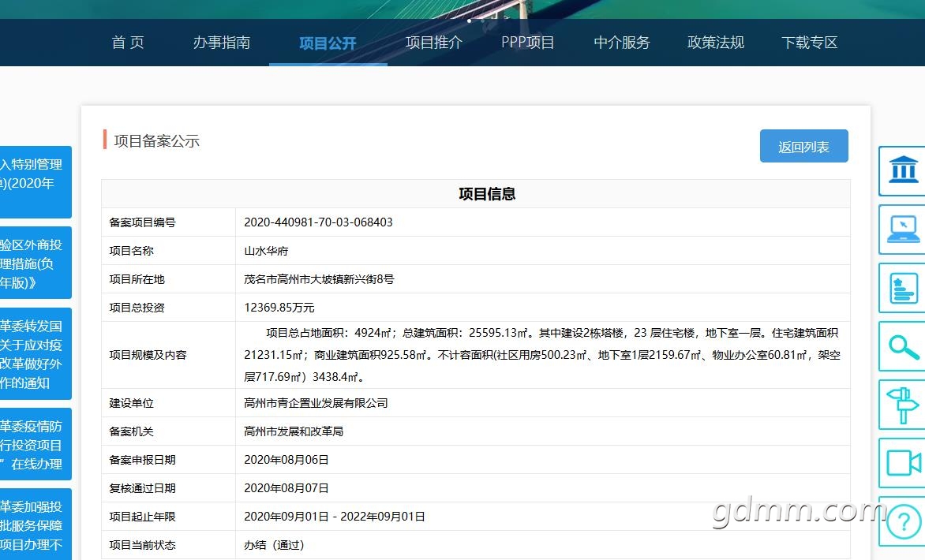Open the document stamp approval icon

pyautogui.click(x=903, y=288)
